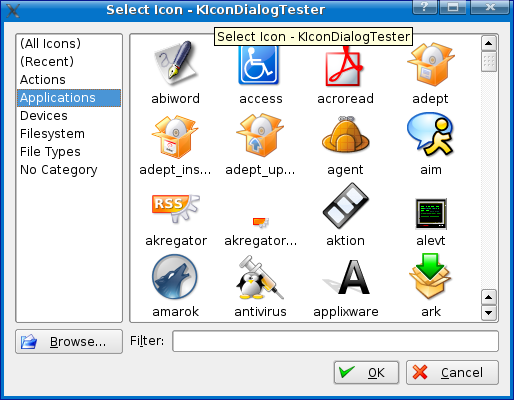Pick the small akregator... tray icon
Viewport: 514px width, 400px height.
[x=261, y=222]
